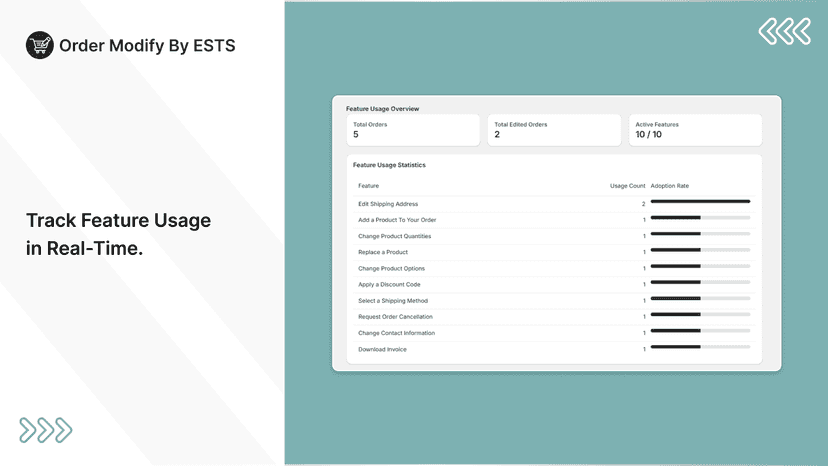Select the Change Contact Information row
Viewport: 828px width, 466px height.
(554, 333)
